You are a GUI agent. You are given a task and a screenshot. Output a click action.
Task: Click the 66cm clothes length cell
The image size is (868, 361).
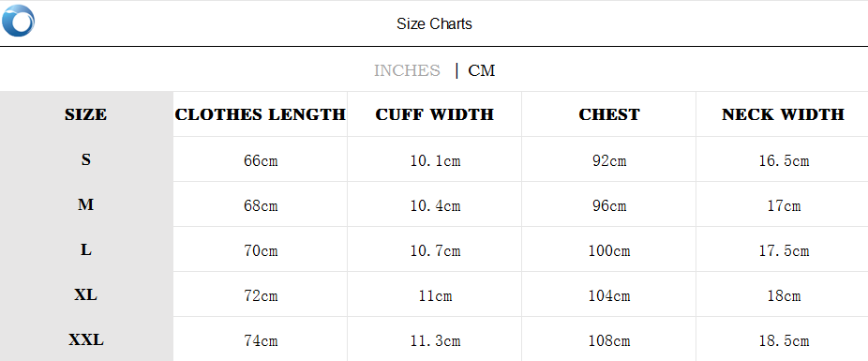tap(261, 160)
